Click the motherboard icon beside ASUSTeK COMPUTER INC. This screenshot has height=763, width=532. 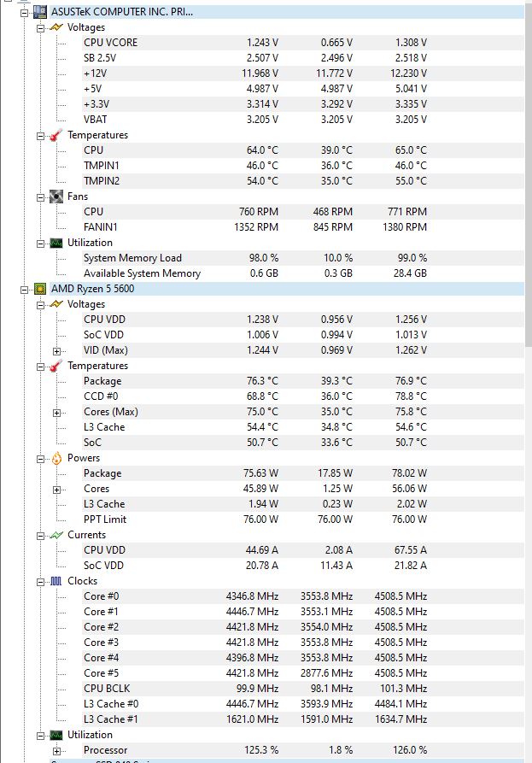(40, 12)
